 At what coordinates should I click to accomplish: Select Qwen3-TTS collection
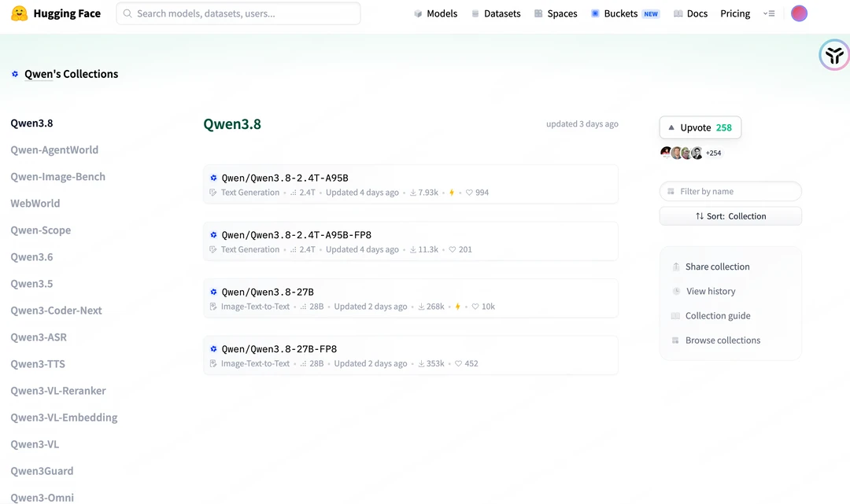click(38, 364)
